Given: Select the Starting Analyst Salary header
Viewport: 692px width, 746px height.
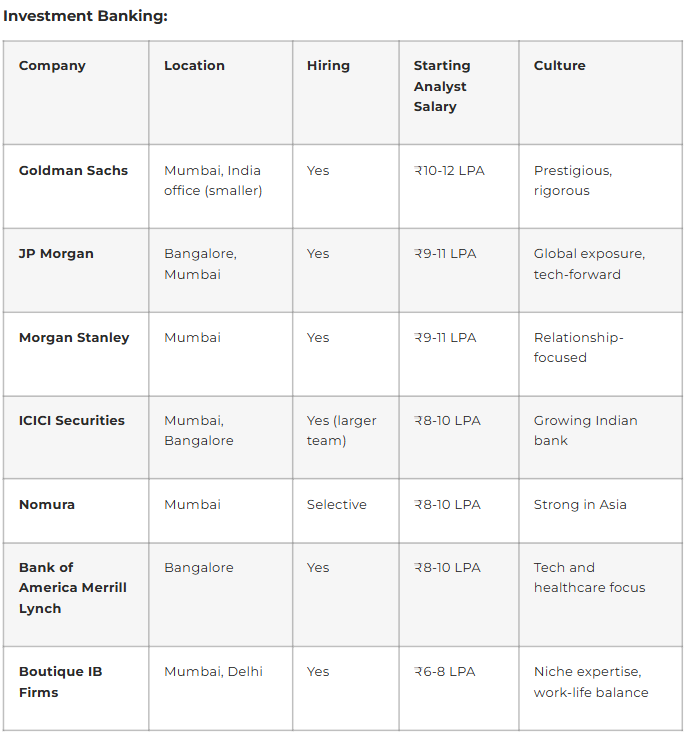Looking at the screenshot, I should point(442,86).
